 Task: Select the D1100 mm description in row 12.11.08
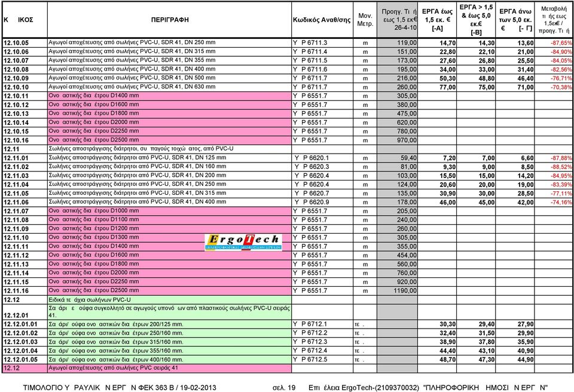pos(94,220)
